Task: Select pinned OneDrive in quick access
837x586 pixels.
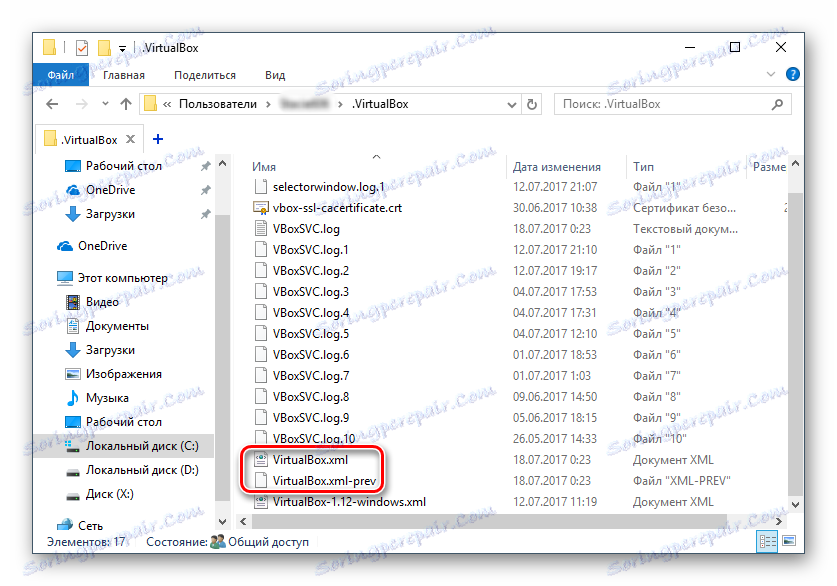Action: (110, 190)
